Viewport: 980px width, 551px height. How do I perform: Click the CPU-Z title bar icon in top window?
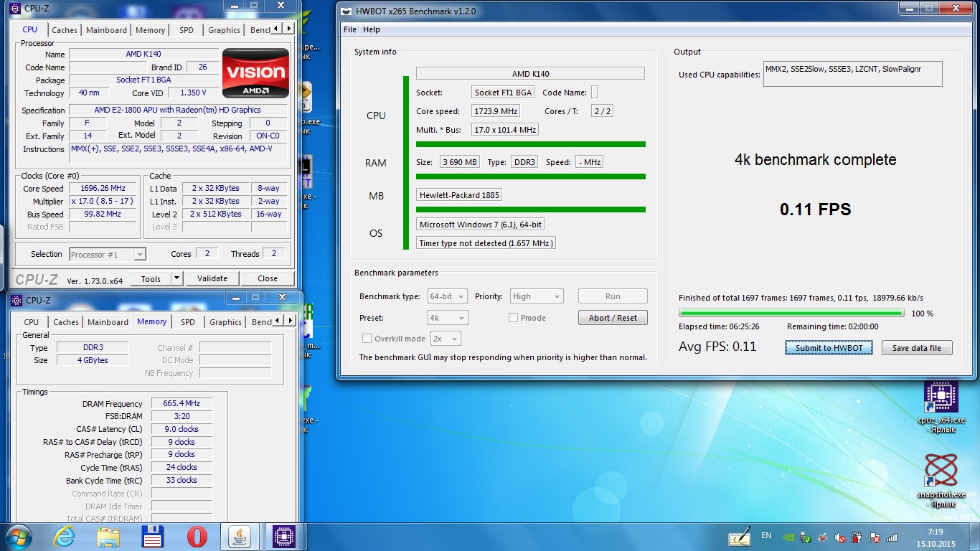[x=14, y=9]
